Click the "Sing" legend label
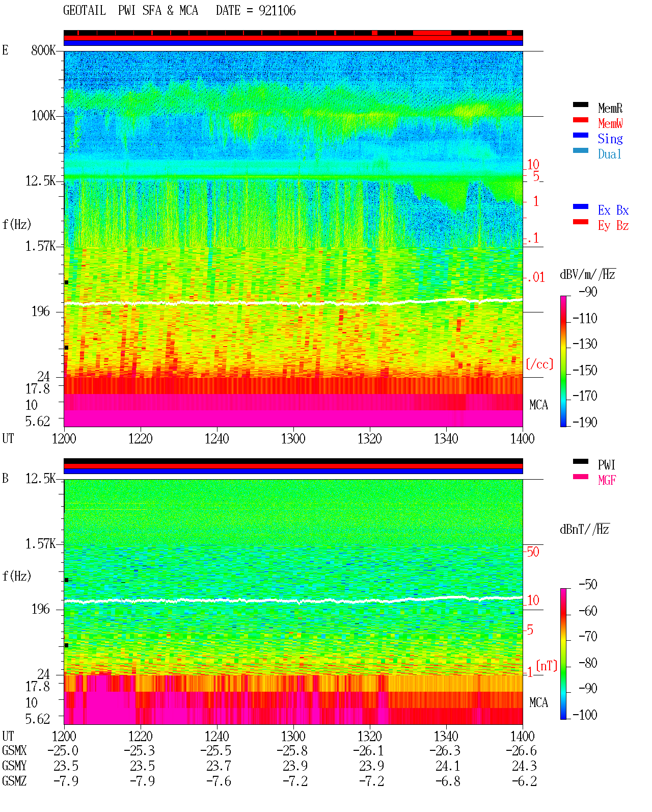This screenshot has height=812, width=652. tap(610, 139)
